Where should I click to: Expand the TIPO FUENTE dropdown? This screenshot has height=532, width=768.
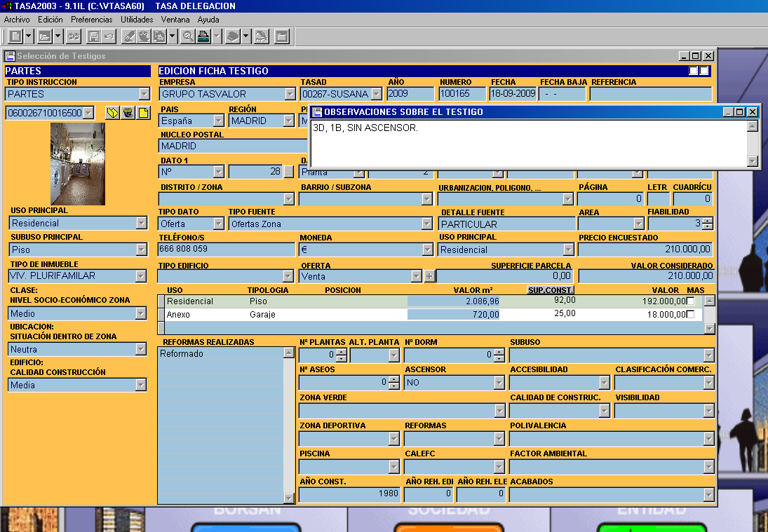pos(427,224)
